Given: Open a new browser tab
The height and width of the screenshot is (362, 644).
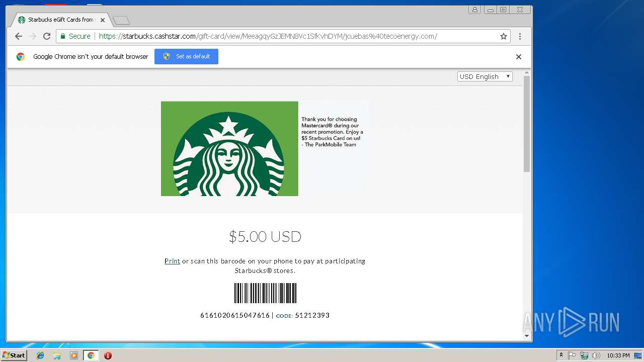Looking at the screenshot, I should point(121,20).
